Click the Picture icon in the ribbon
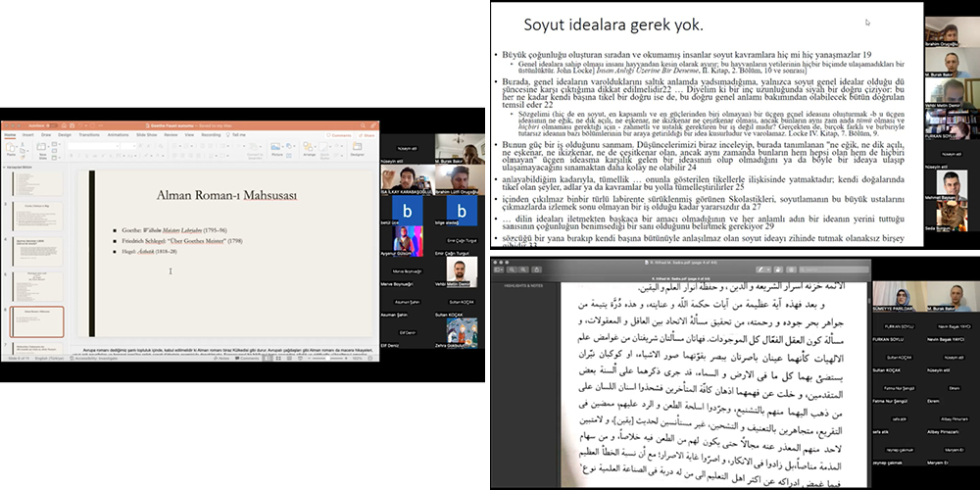 coord(275,148)
